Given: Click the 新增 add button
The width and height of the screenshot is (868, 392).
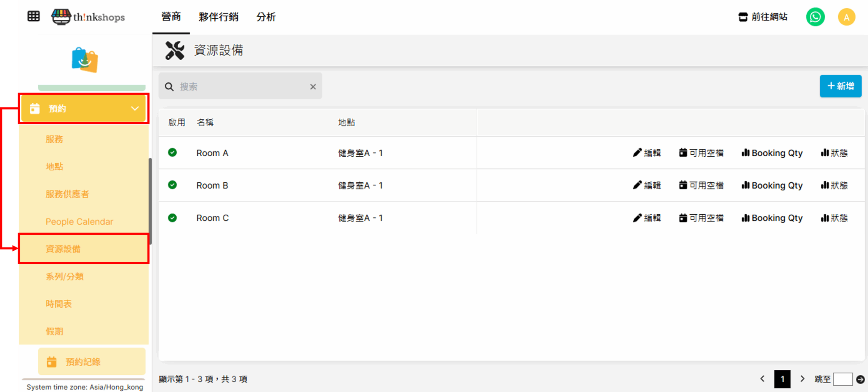Looking at the screenshot, I should coord(840,86).
